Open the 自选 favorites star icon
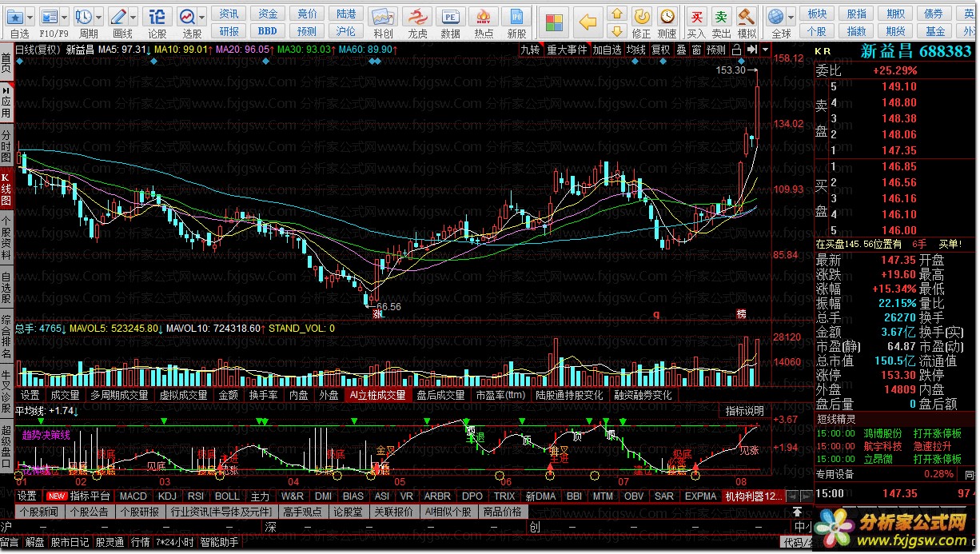Screen dimensions: 980x554 pyautogui.click(x=16, y=16)
